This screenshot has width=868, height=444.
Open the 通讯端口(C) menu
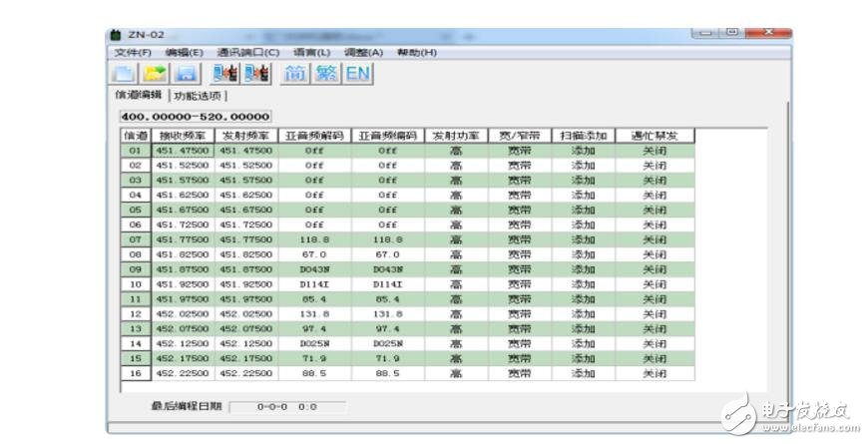247,52
